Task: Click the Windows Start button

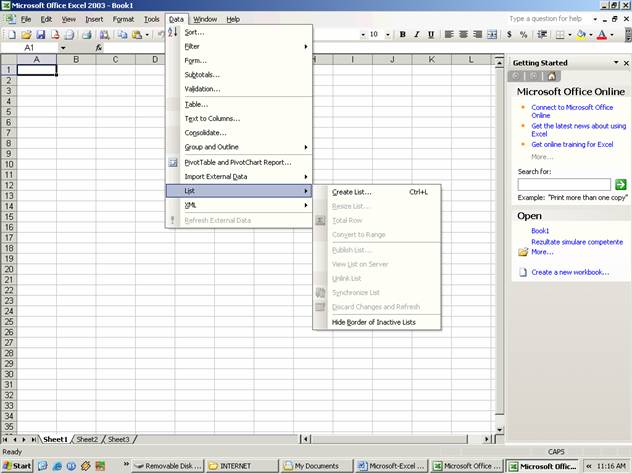Action: pos(17,466)
